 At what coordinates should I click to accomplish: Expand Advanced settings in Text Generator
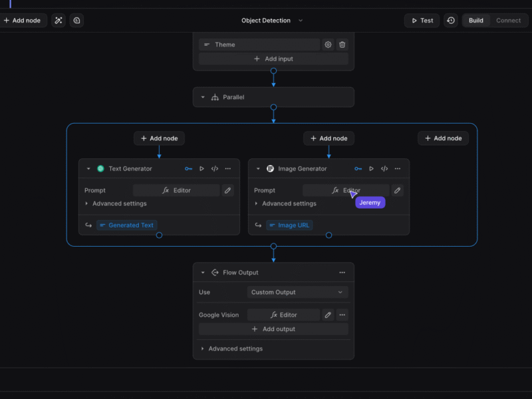click(x=115, y=203)
